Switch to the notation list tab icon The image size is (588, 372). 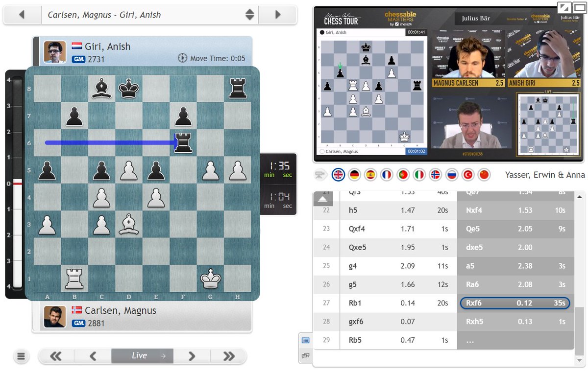coord(305,340)
